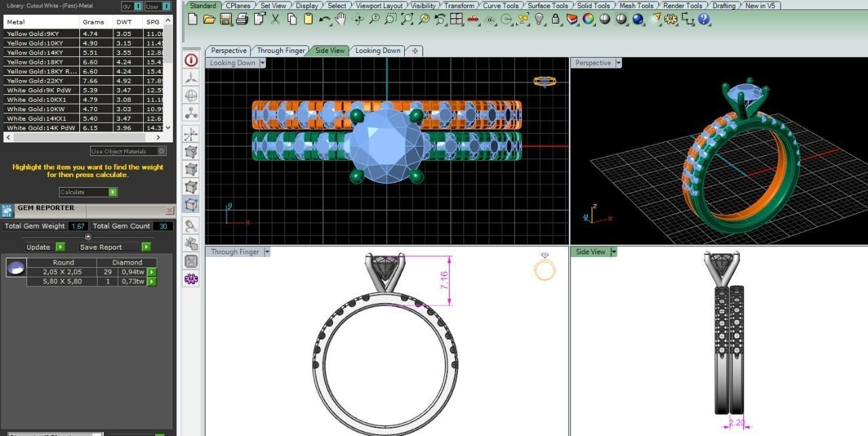
Task: Select the White Gold:14K PdW row
Action: (x=83, y=127)
